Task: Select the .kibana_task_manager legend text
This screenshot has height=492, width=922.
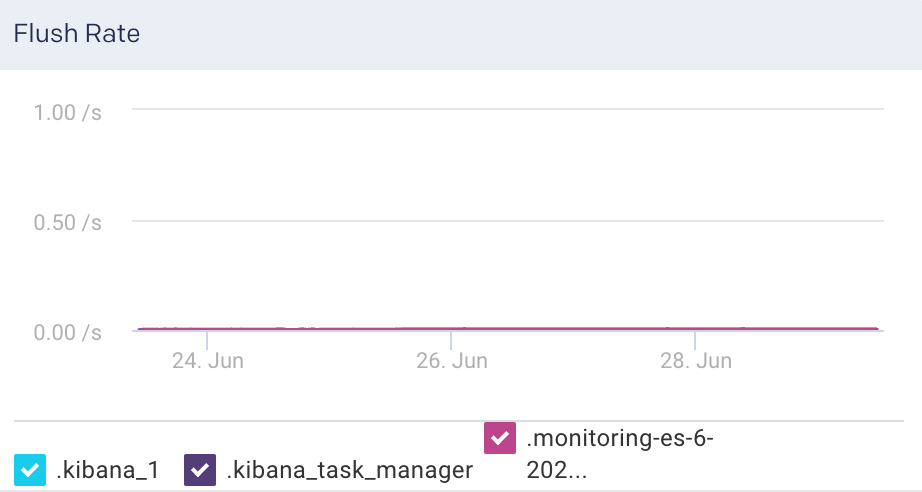Action: tap(349, 470)
